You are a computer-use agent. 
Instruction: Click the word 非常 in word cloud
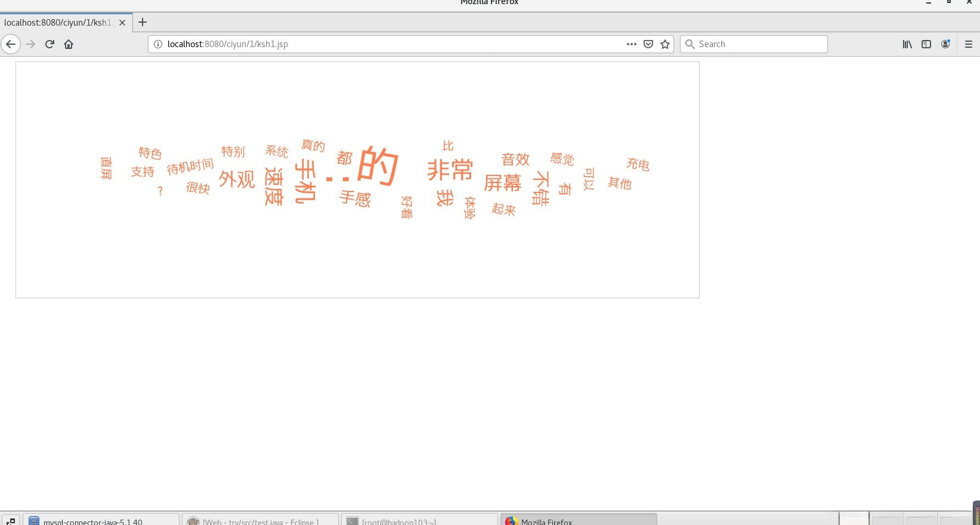(x=450, y=169)
